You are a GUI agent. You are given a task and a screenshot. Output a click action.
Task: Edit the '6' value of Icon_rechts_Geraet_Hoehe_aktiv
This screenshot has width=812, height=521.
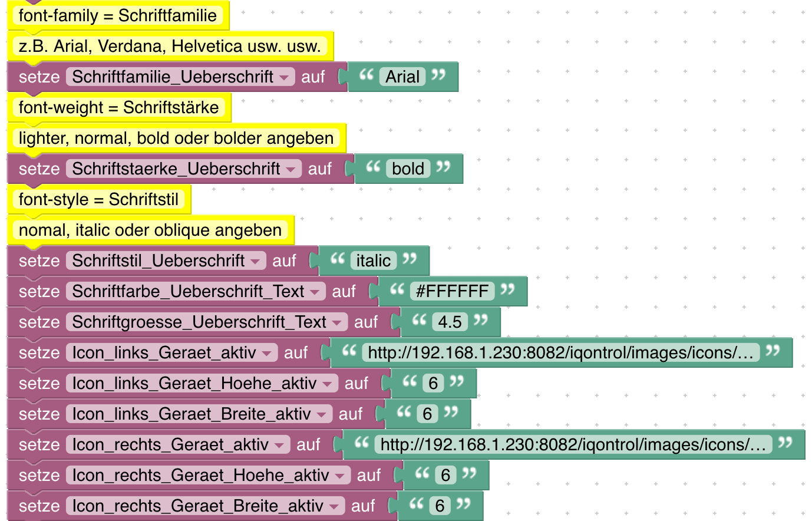tap(445, 475)
